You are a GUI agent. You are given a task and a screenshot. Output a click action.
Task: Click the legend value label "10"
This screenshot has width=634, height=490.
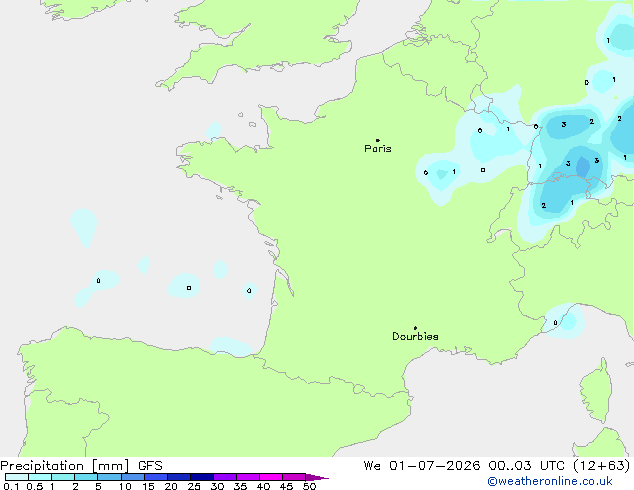(x=125, y=486)
